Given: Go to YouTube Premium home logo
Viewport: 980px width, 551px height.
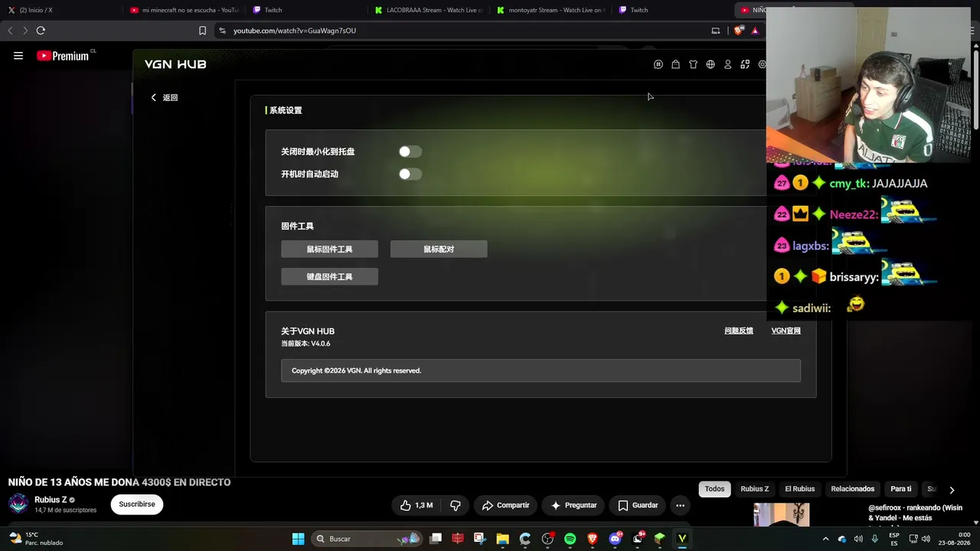Looking at the screenshot, I should pyautogui.click(x=63, y=56).
